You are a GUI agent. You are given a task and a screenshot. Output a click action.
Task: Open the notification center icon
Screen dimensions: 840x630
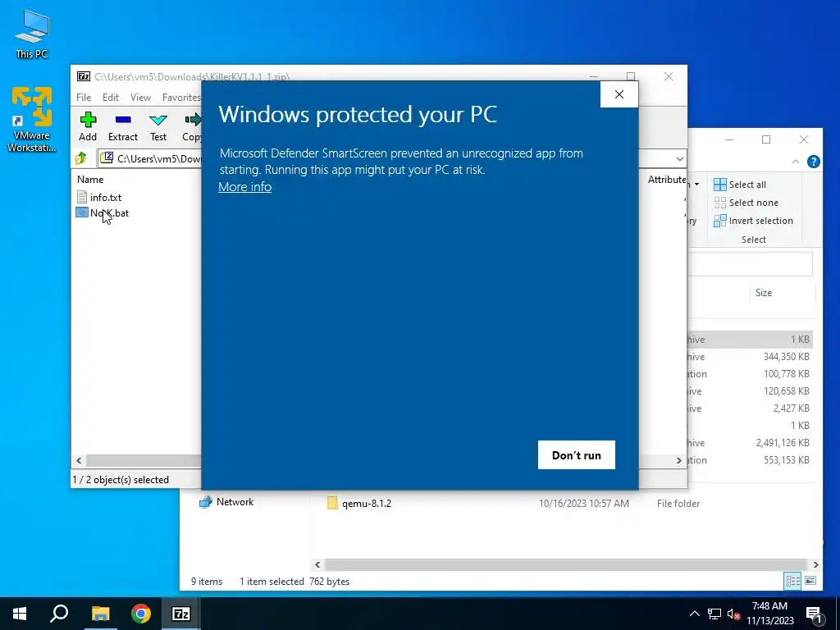click(814, 614)
